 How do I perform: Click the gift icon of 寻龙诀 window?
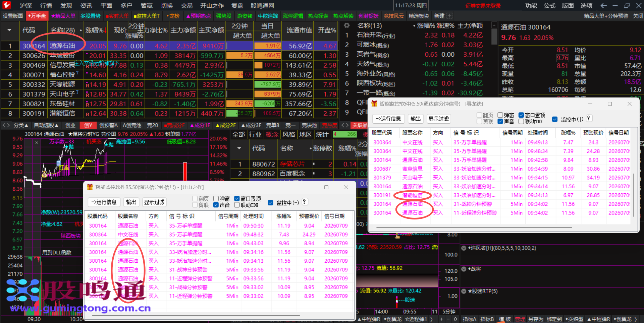point(374,104)
